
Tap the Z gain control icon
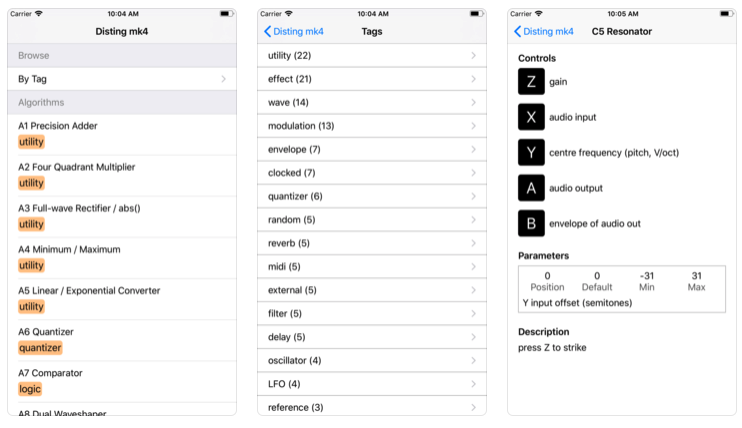[531, 81]
